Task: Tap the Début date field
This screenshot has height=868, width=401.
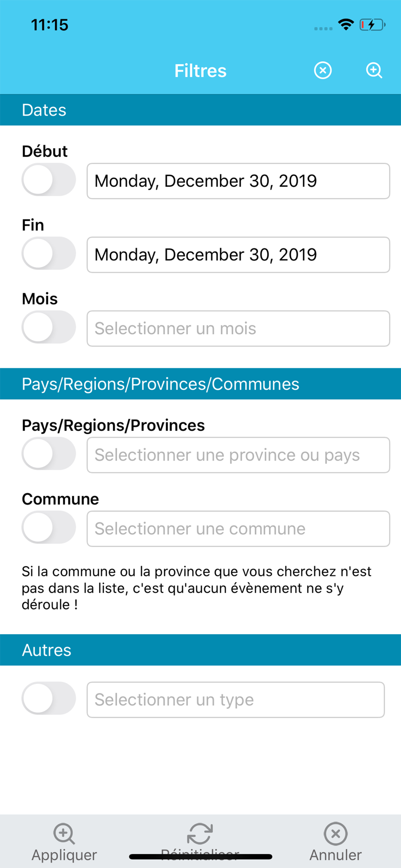Action: point(238,181)
